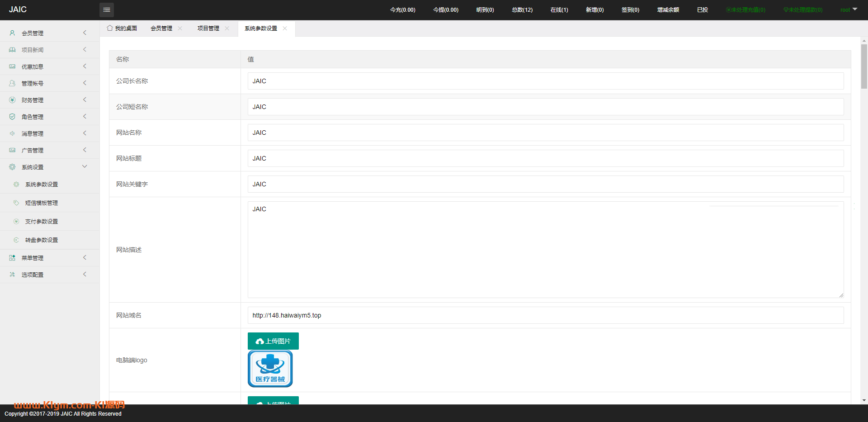Focus the 网站标题 input field

[546, 158]
